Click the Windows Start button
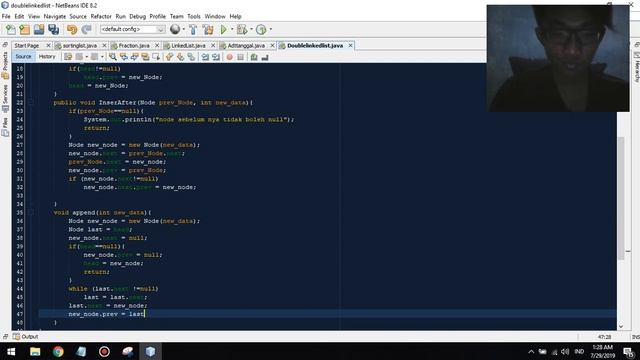 click(x=11, y=351)
